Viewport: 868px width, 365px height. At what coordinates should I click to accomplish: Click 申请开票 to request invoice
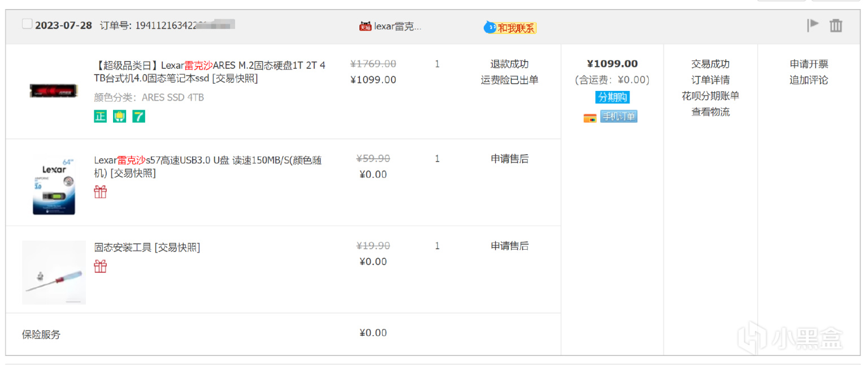click(x=809, y=64)
